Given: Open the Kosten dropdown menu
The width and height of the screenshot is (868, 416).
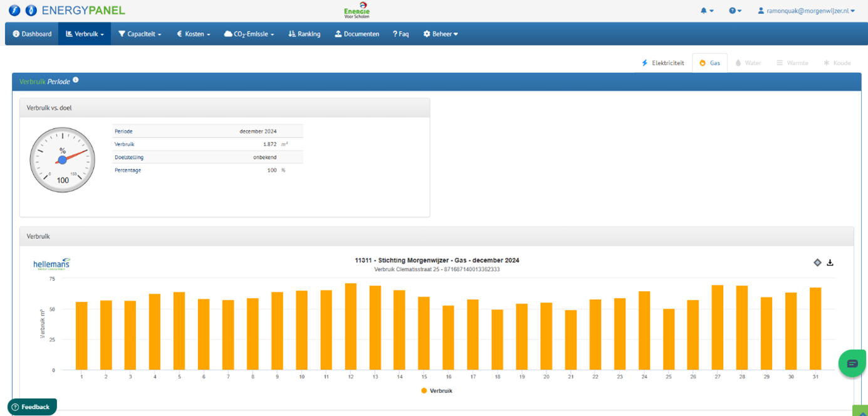Looking at the screenshot, I should (193, 34).
